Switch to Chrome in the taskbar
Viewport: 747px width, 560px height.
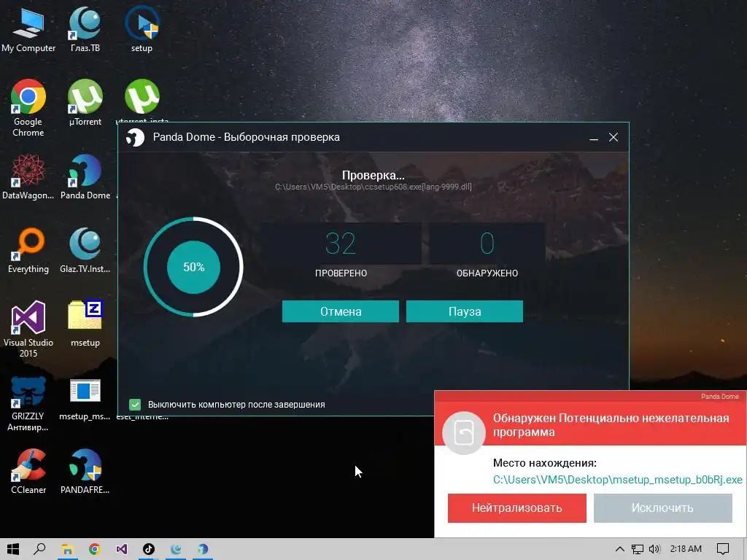pos(94,549)
